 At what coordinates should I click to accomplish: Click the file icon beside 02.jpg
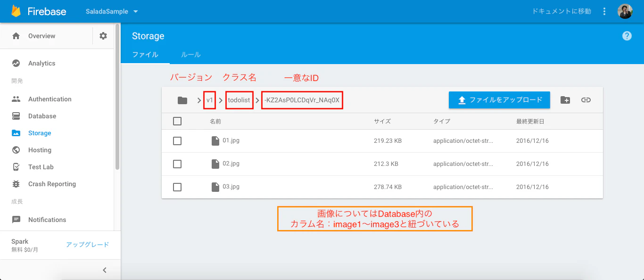[x=215, y=164]
